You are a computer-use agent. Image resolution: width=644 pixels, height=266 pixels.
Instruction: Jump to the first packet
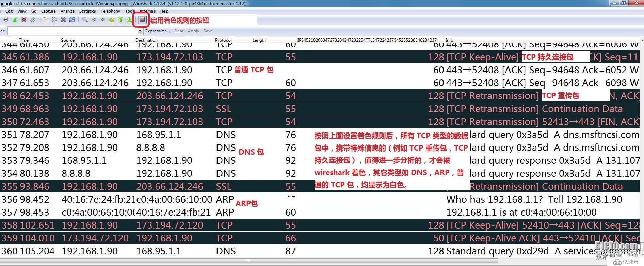(x=120, y=20)
